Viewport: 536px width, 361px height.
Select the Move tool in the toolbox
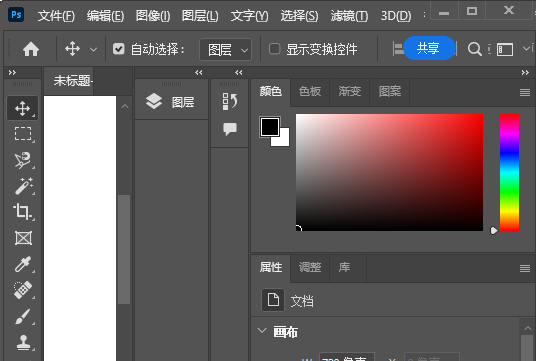(23, 108)
